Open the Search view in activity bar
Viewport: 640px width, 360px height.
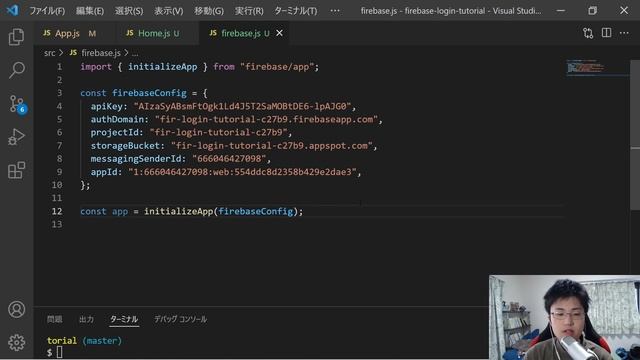[x=16, y=70]
